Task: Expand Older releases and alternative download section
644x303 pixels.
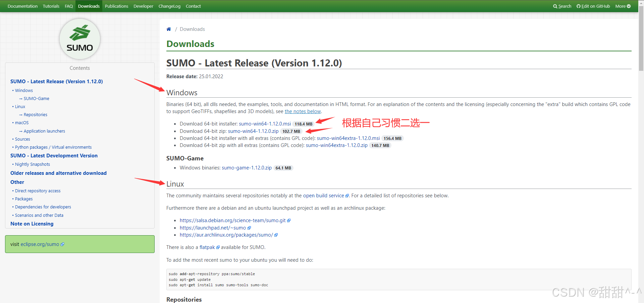Action: tap(58, 173)
